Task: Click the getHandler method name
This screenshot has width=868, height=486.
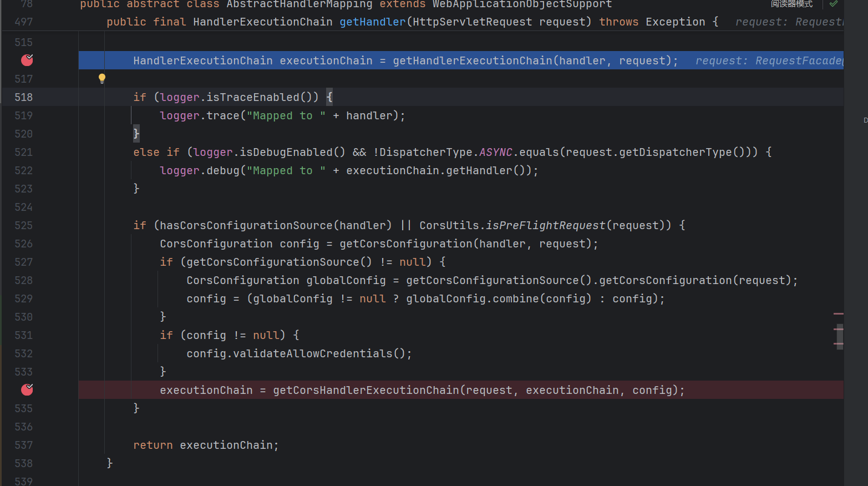Action: (372, 22)
